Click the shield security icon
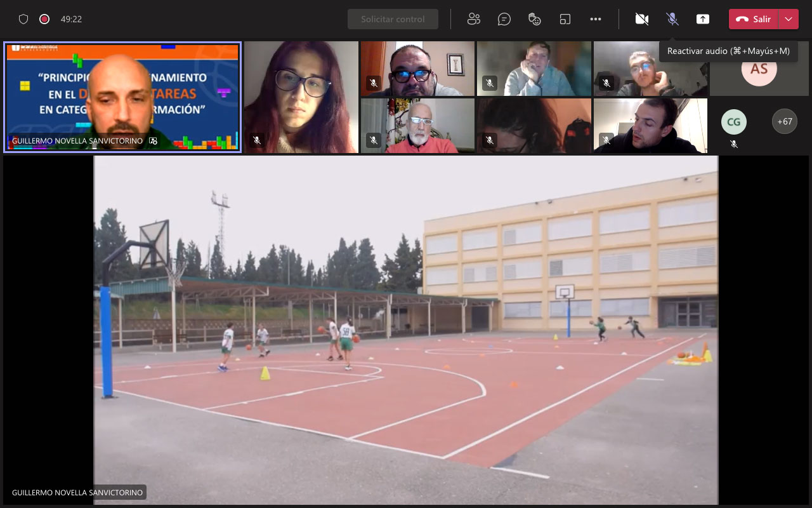This screenshot has width=812, height=508. click(23, 19)
